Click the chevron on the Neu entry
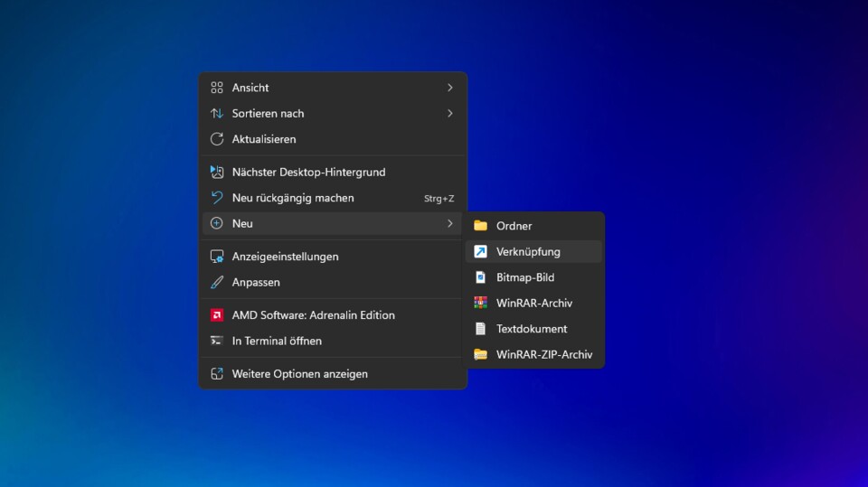868x487 pixels. pos(449,223)
